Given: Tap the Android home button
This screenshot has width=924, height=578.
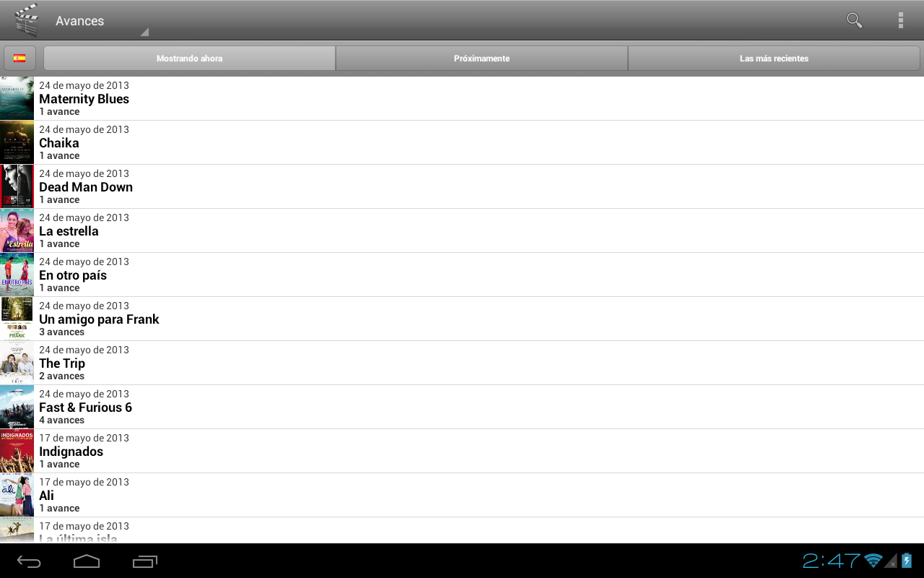Looking at the screenshot, I should pos(87,561).
